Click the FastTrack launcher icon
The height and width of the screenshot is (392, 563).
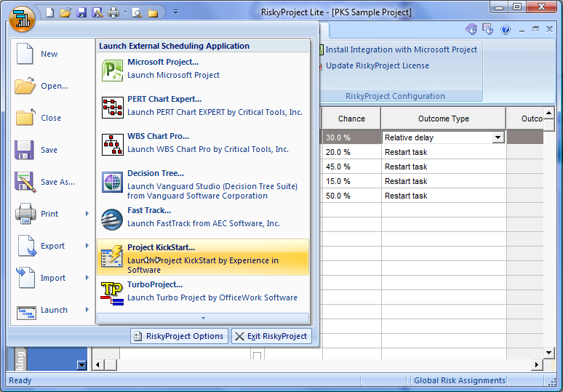coord(113,218)
